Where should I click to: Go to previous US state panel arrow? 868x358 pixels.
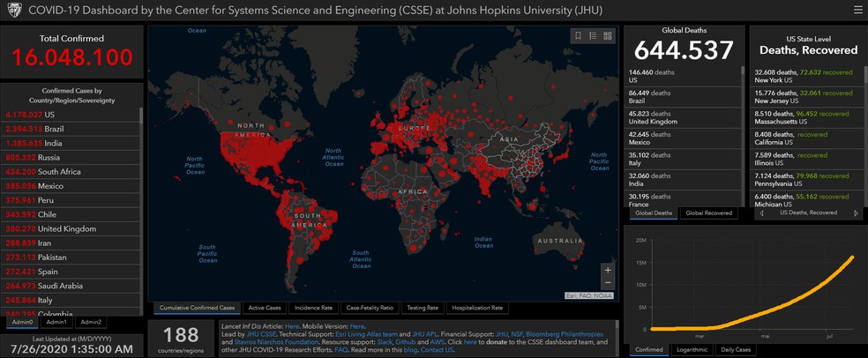pyautogui.click(x=761, y=213)
